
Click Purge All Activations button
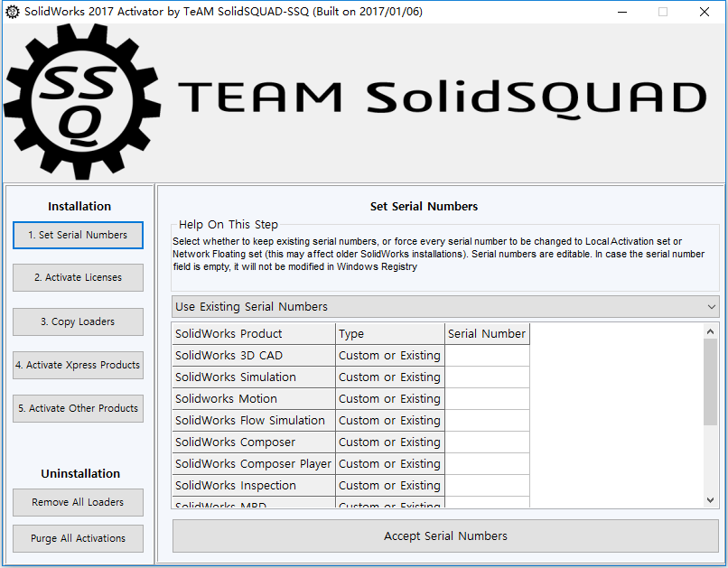(x=78, y=538)
